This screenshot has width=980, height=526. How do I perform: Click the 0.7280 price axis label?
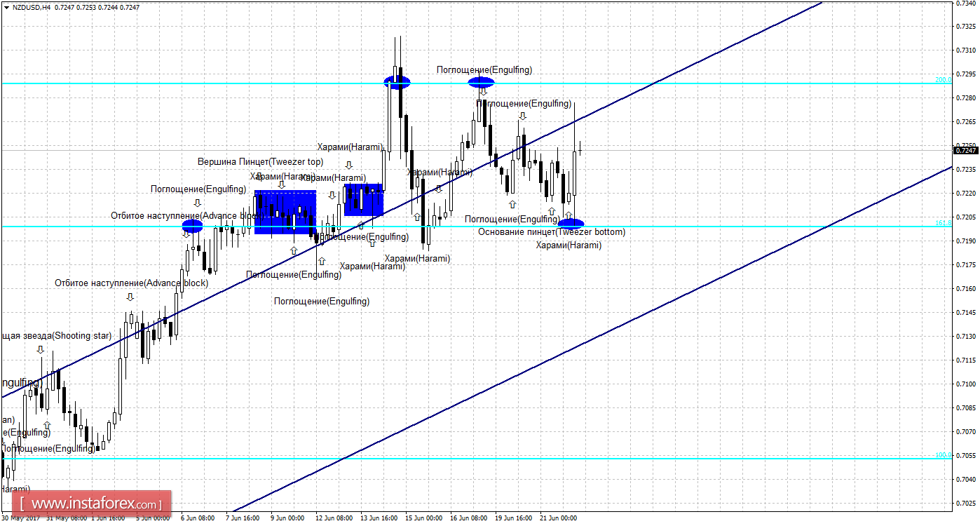(x=965, y=98)
